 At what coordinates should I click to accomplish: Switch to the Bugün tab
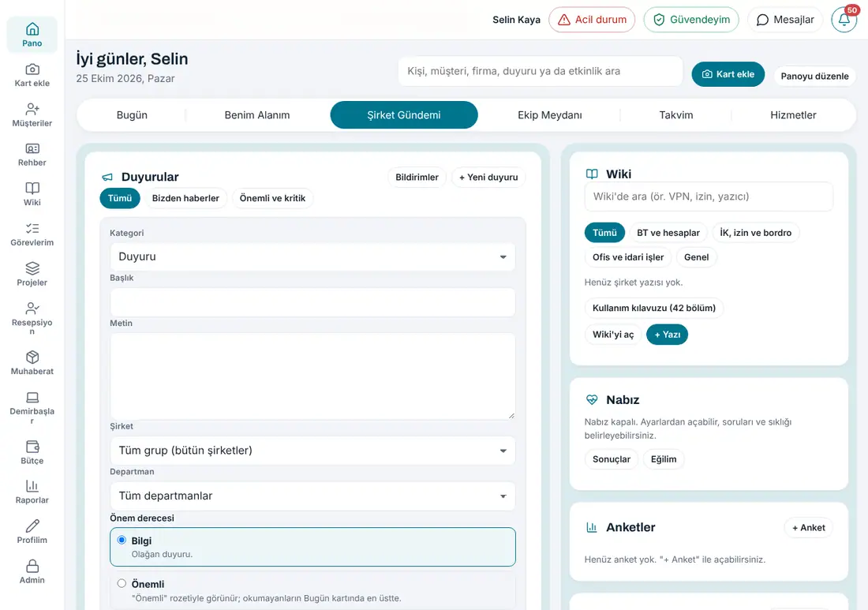pos(132,115)
